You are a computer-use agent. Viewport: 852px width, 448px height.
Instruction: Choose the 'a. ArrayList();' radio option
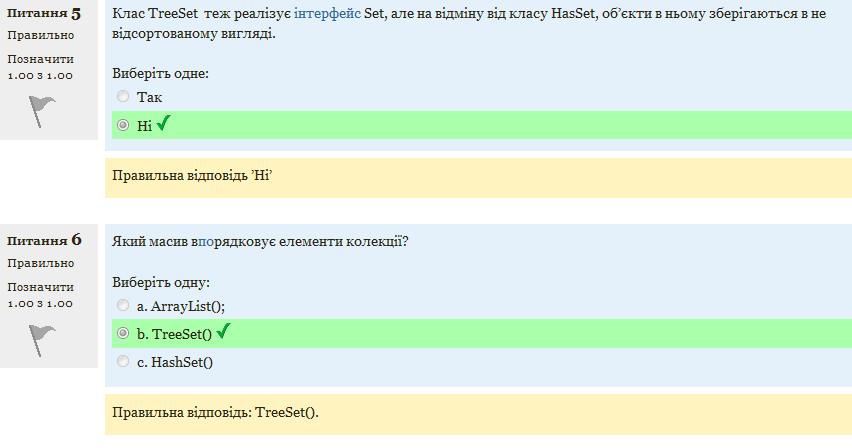coord(123,305)
